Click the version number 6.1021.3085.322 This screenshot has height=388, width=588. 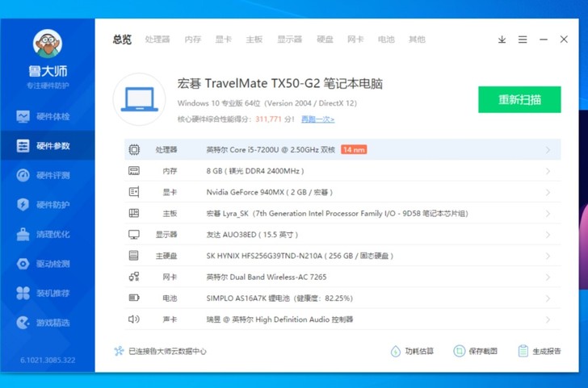pyautogui.click(x=48, y=361)
